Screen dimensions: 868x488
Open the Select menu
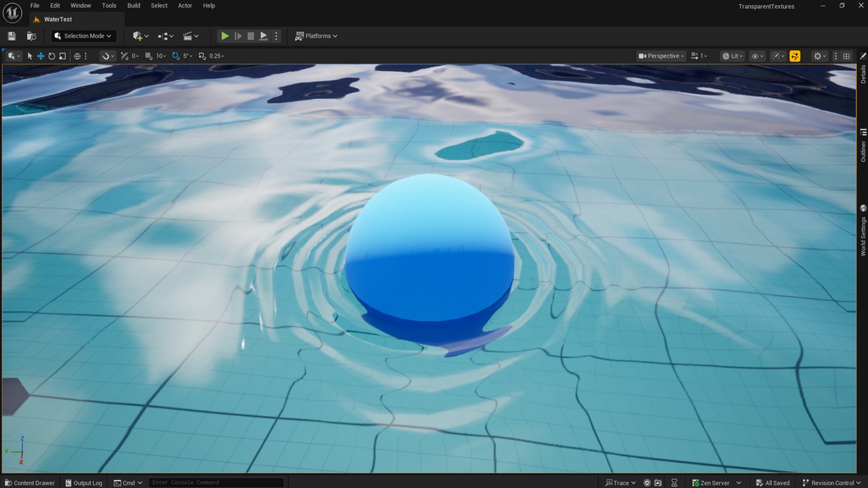tap(159, 5)
